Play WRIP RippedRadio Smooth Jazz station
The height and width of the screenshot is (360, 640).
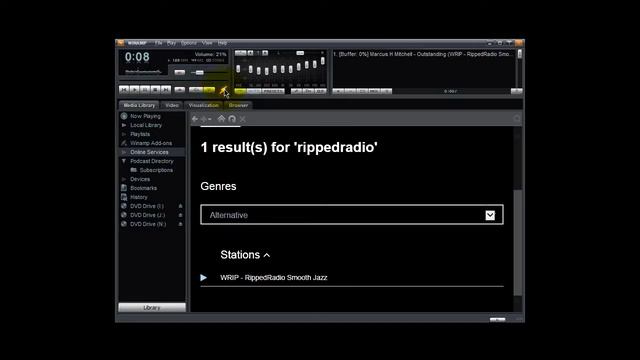[204, 278]
